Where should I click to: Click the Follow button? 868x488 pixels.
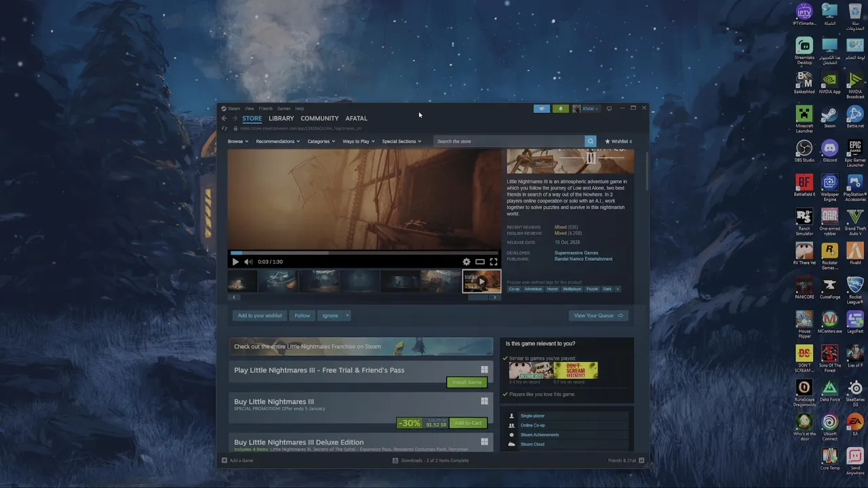point(302,315)
